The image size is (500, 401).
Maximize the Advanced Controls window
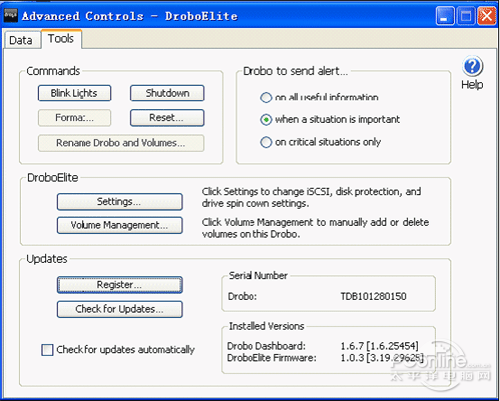tap(466, 16)
